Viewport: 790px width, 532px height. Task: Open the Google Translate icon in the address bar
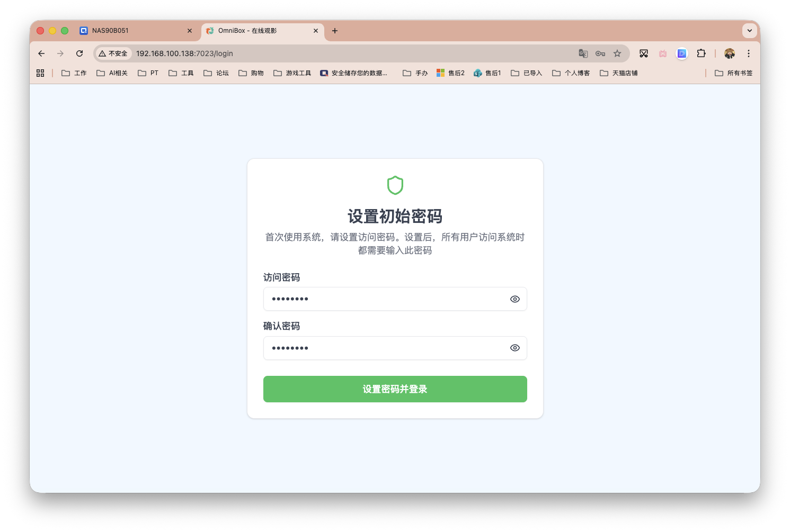click(x=583, y=53)
